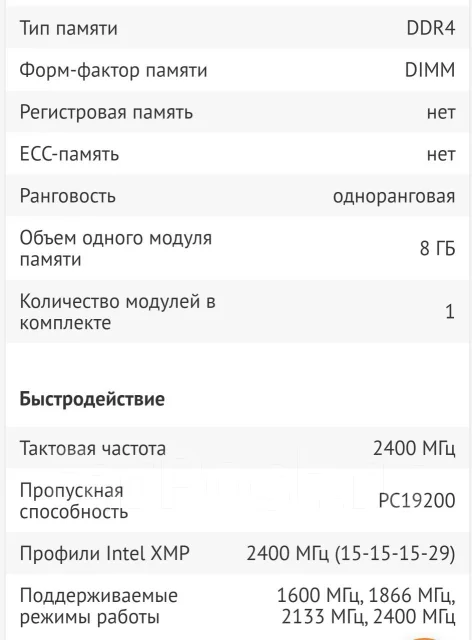
Task: Click the 'Тактовая частота' row label
Action: click(x=93, y=448)
